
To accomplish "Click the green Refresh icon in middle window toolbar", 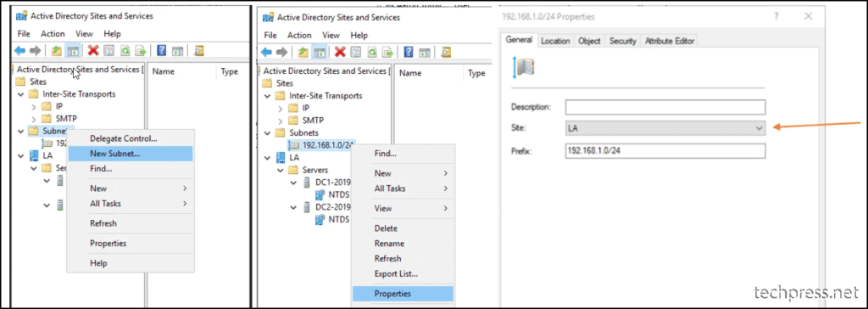I will tap(372, 52).
